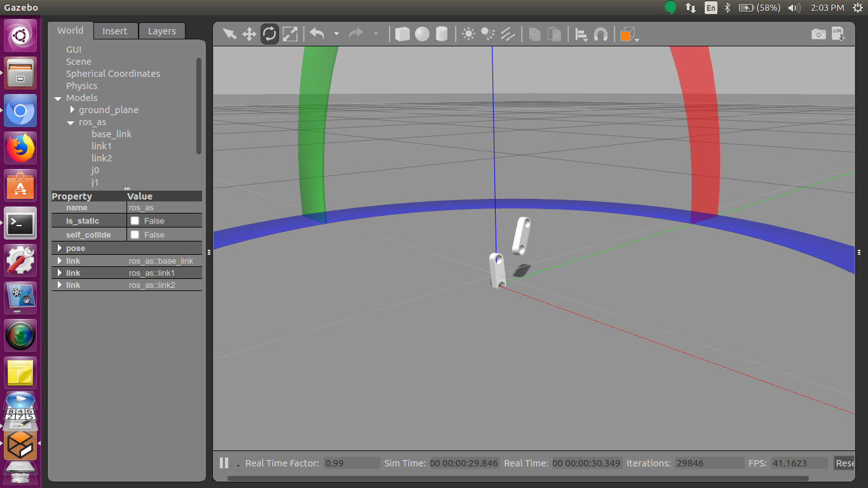Click the name value ros_as
This screenshot has width=868, height=488.
click(x=165, y=208)
